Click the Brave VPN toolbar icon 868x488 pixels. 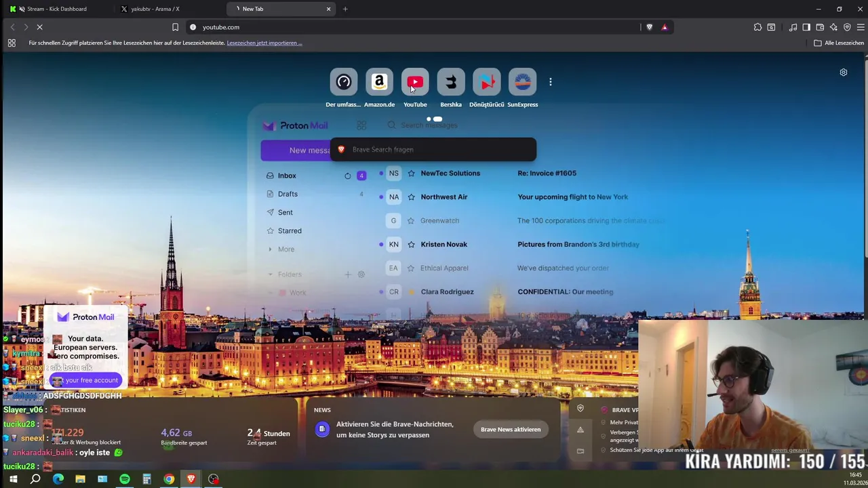coord(847,27)
